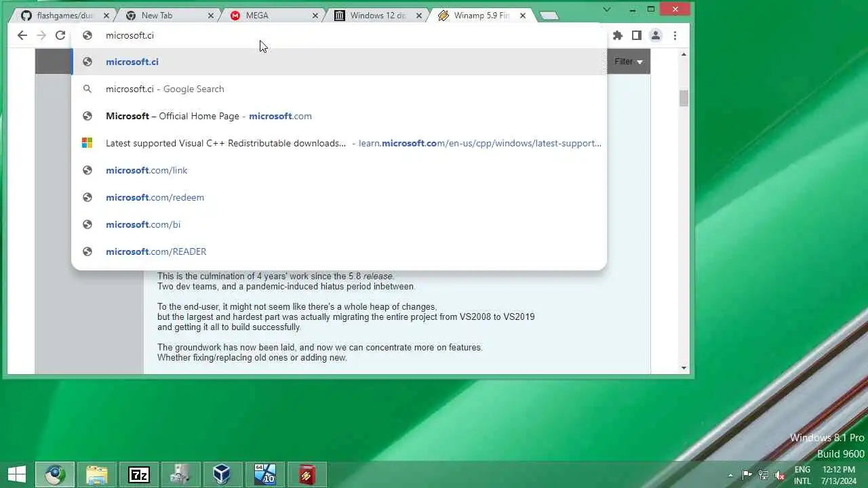Choose the microsoft.com/READER suggestion
Image resolution: width=868 pixels, height=488 pixels.
tap(339, 251)
